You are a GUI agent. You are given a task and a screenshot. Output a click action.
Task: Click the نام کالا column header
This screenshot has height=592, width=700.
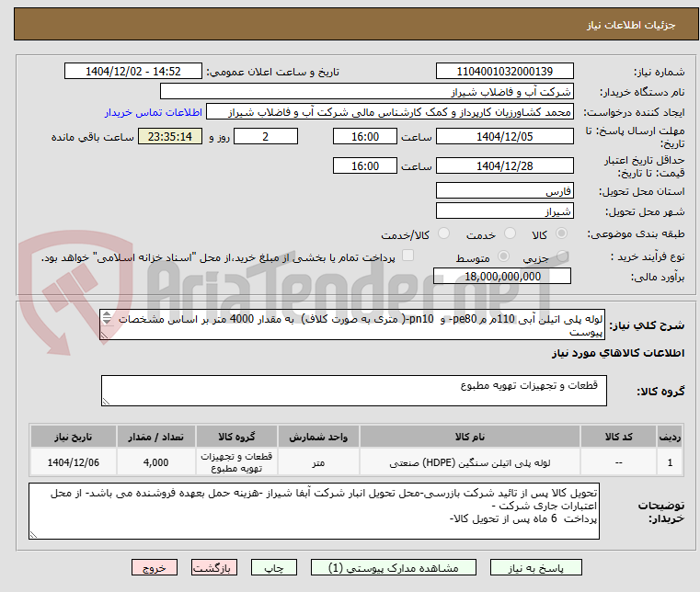470,437
